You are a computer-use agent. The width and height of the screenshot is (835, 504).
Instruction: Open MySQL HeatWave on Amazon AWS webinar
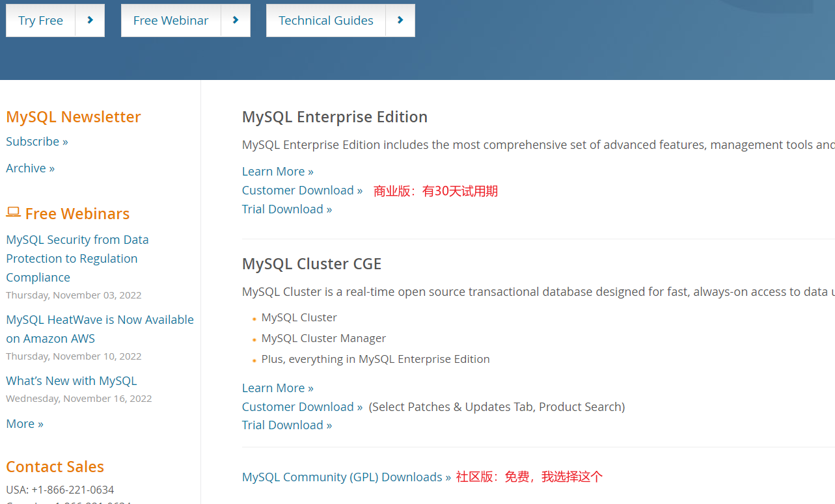click(100, 329)
